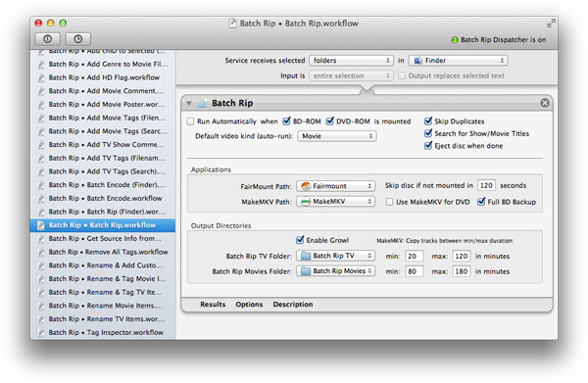588x383 pixels.
Task: Enable Use MakeMKV for DVD checkbox
Action: click(390, 202)
